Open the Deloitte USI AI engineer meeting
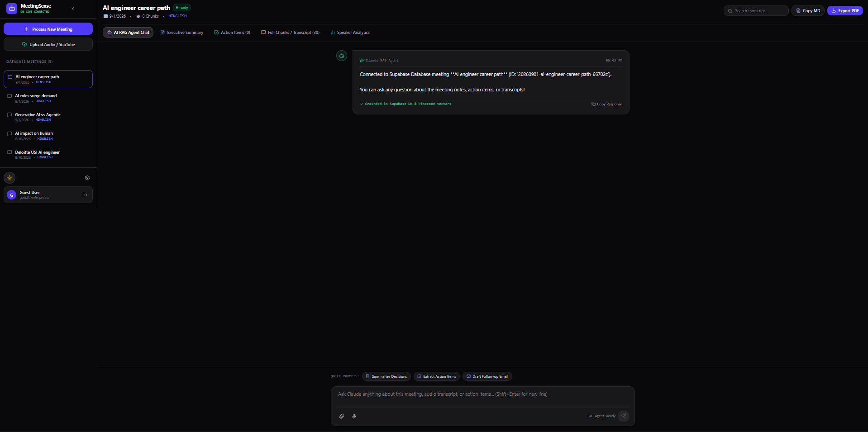 48,155
